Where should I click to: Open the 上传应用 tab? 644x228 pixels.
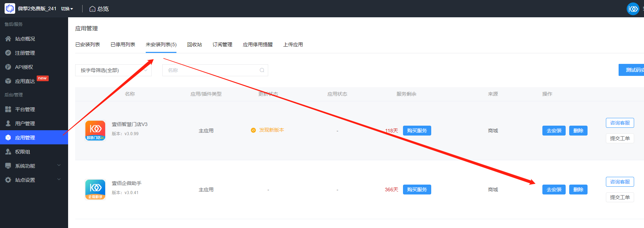coord(293,44)
